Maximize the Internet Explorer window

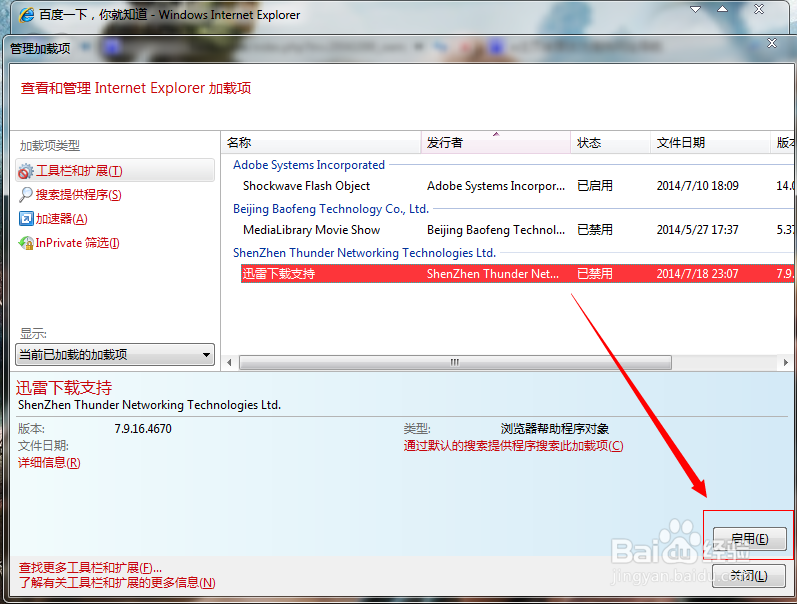[722, 9]
